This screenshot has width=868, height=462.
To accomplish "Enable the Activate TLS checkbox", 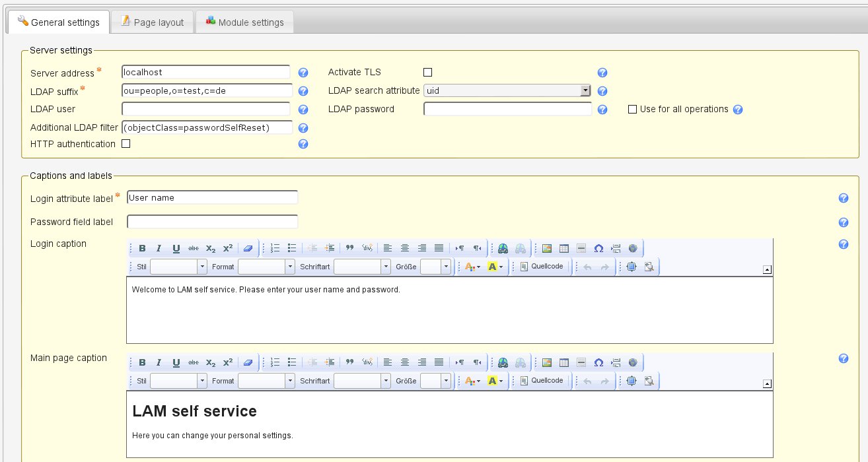I will [x=428, y=73].
